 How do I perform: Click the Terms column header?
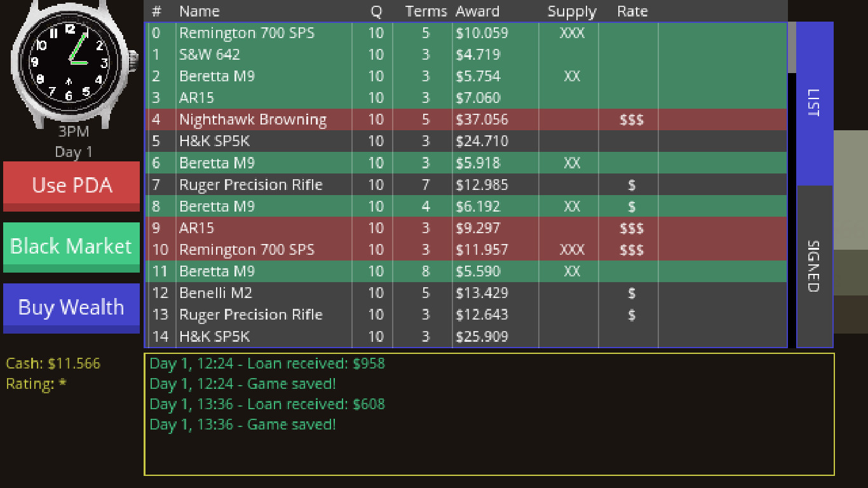click(x=426, y=11)
